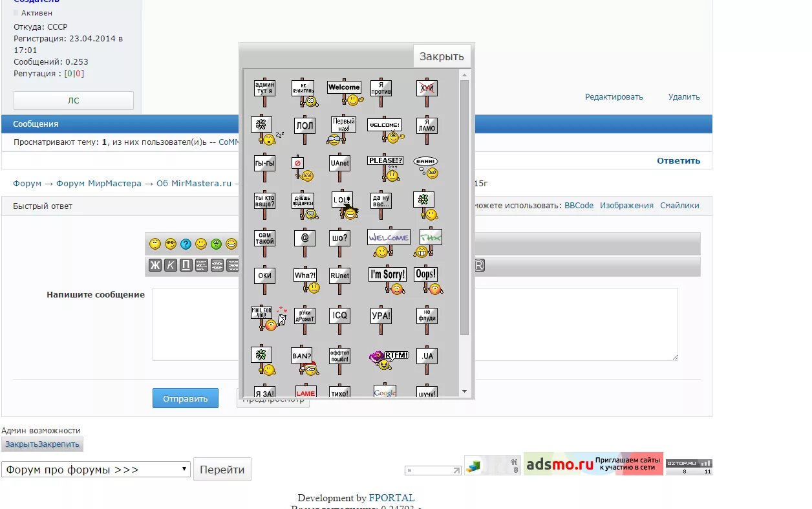Insert the blue question-mark smiley in editor toolbar

pyautogui.click(x=186, y=244)
